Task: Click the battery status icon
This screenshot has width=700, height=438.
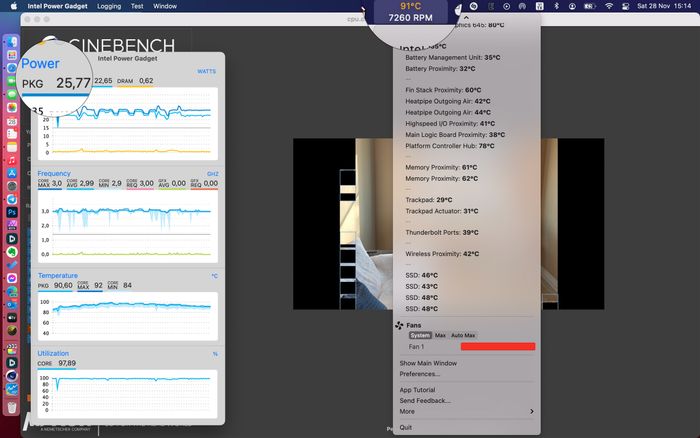Action: coord(590,6)
